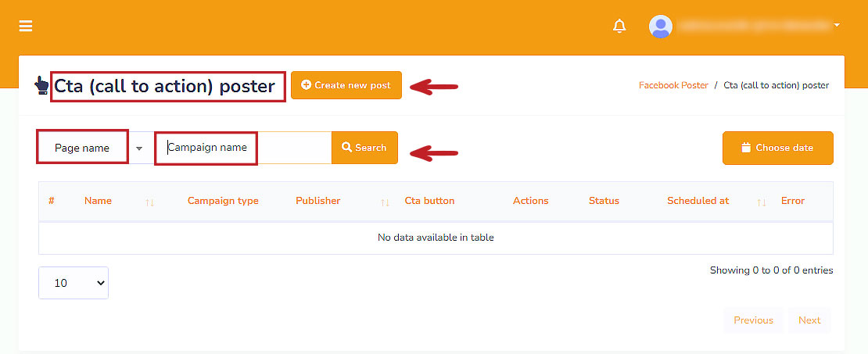
Task: Open the hamburger sidebar menu
Action: coord(26,26)
